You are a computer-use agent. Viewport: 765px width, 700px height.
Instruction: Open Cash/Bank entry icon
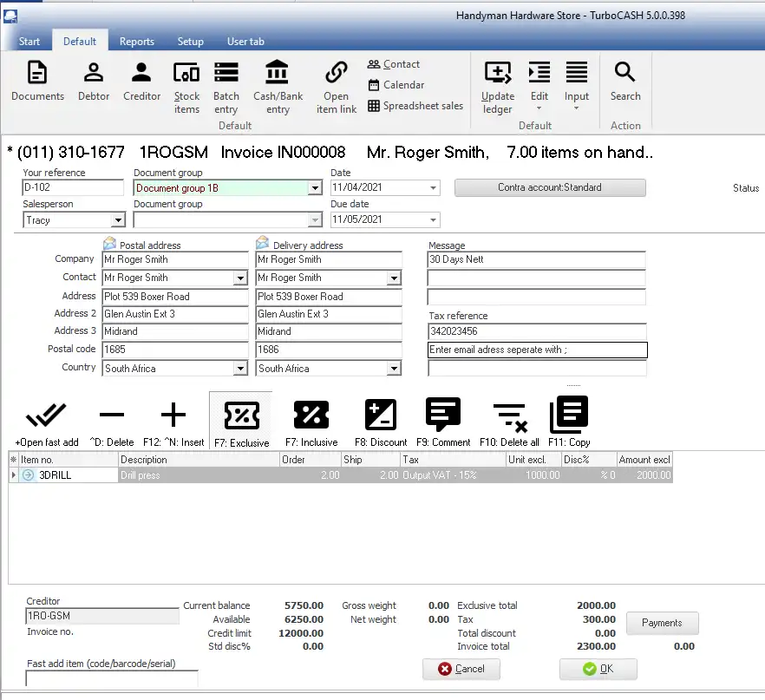(x=278, y=88)
